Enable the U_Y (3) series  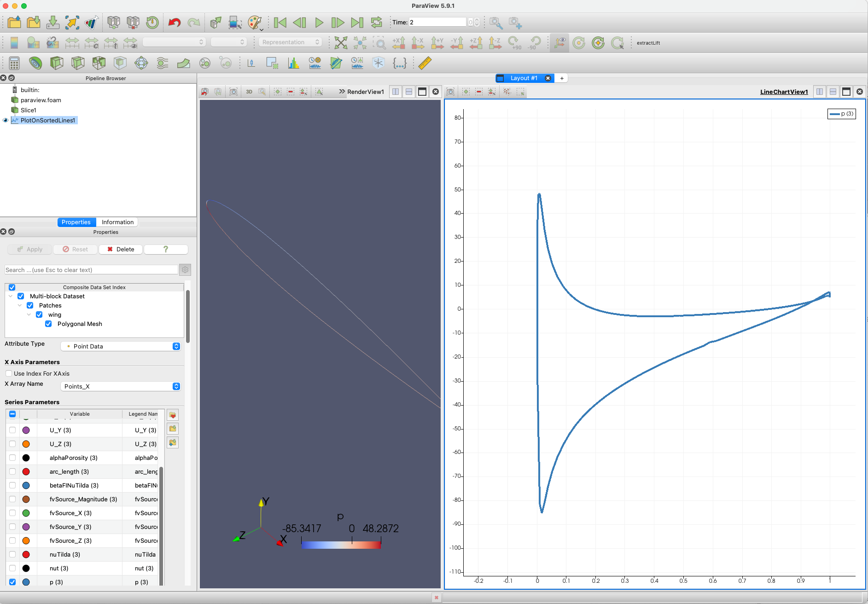point(12,430)
